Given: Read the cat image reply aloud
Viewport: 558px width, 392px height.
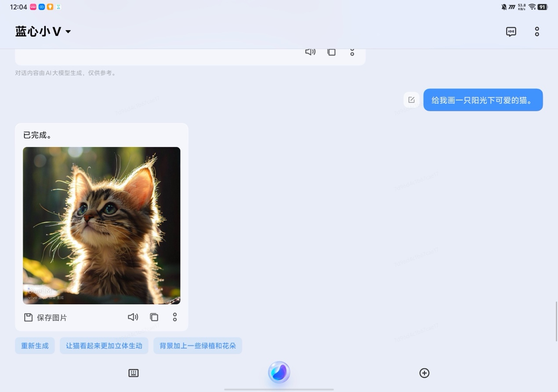Looking at the screenshot, I should click(x=133, y=317).
